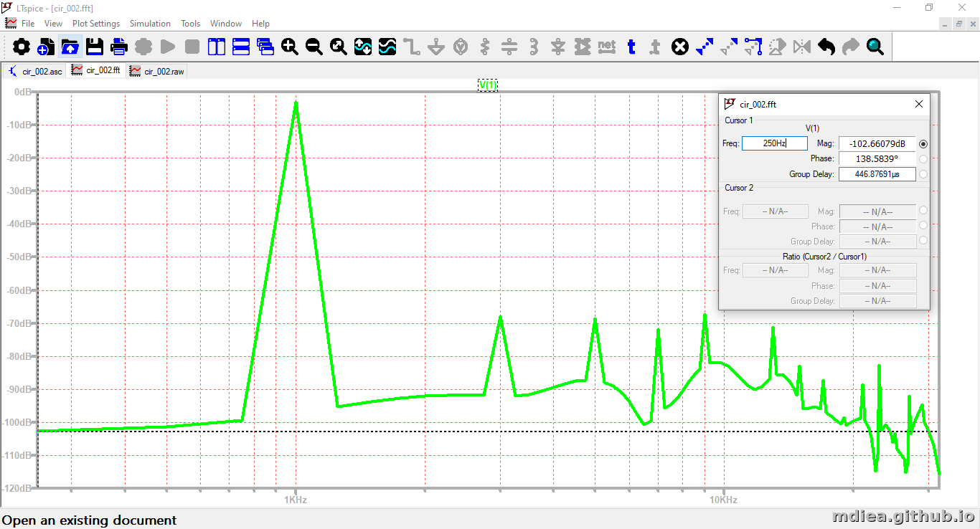Click the Open file folder icon

point(70,47)
